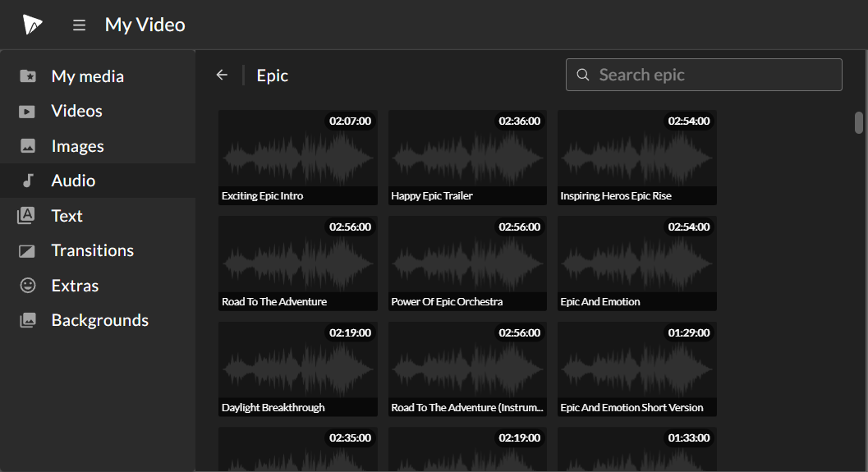Pick the Road To The Adventure track
868x472 pixels.
(x=298, y=263)
